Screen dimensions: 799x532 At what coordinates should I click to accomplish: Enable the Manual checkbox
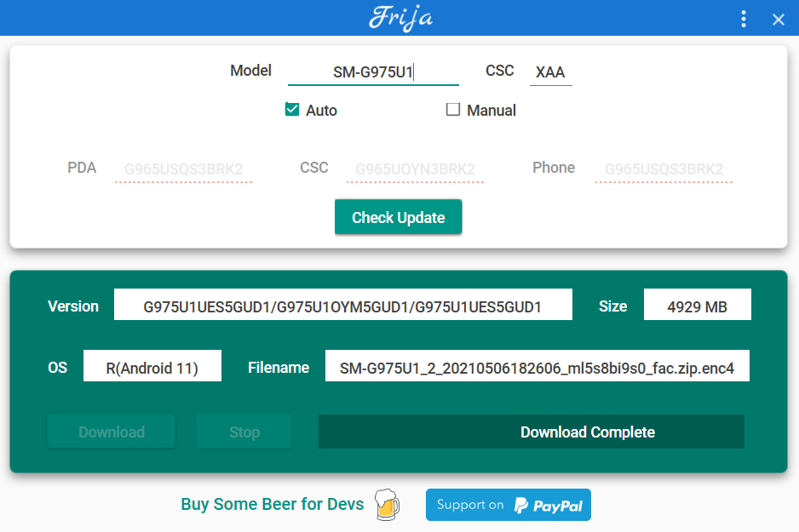pyautogui.click(x=453, y=110)
